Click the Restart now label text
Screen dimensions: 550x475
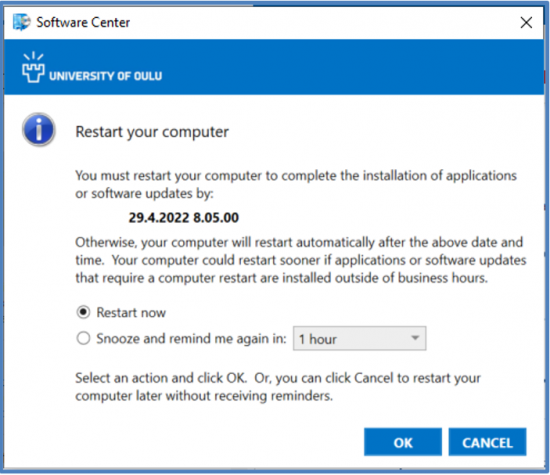pos(131,313)
